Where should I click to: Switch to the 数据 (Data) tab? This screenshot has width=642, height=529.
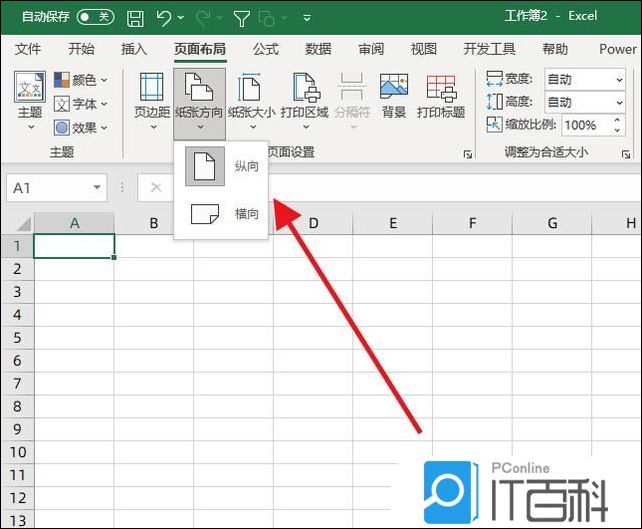click(x=318, y=49)
